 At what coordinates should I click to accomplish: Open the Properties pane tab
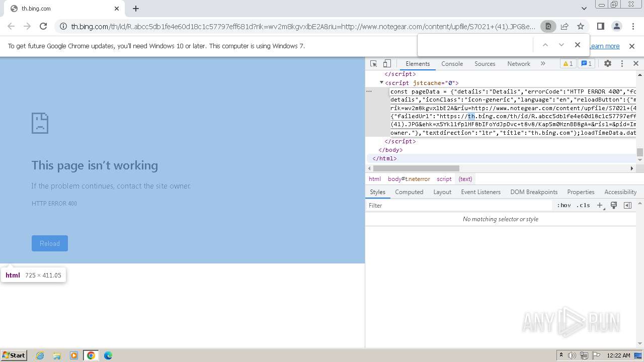pyautogui.click(x=581, y=192)
